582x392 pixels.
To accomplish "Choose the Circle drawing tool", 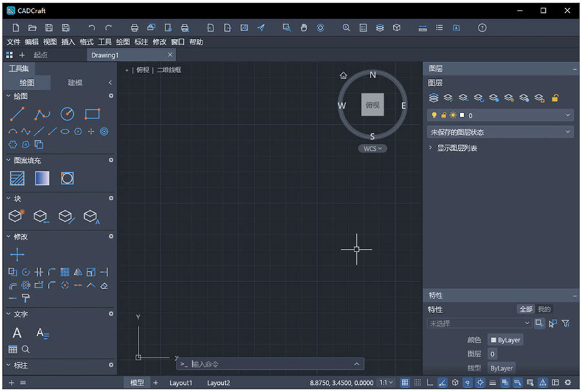I will pos(67,114).
